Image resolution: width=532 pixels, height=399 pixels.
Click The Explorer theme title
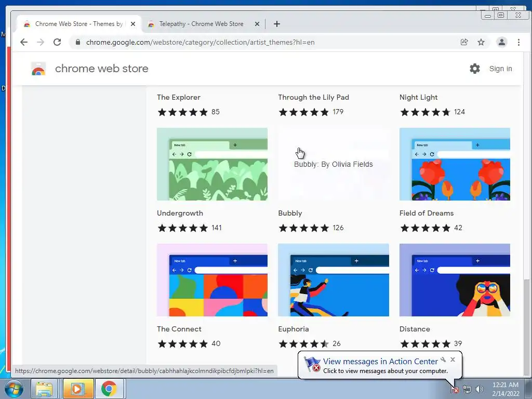pyautogui.click(x=179, y=97)
